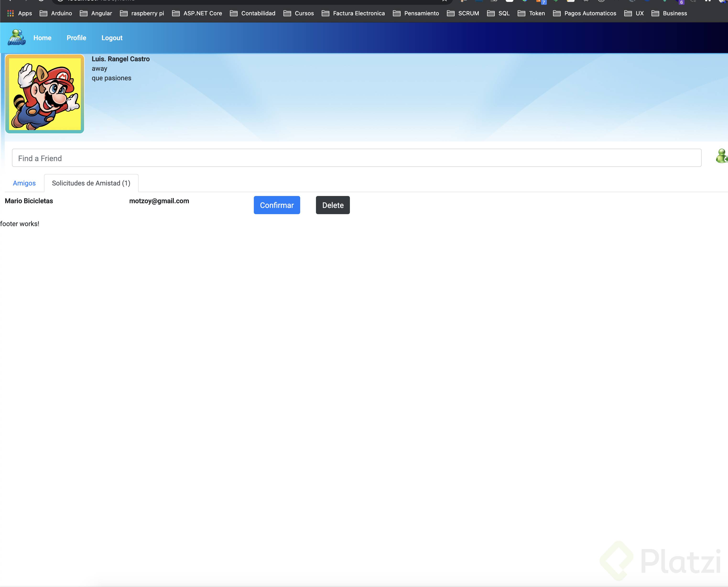728x587 pixels.
Task: Click Mario raccoon avatar picture
Action: [x=44, y=93]
